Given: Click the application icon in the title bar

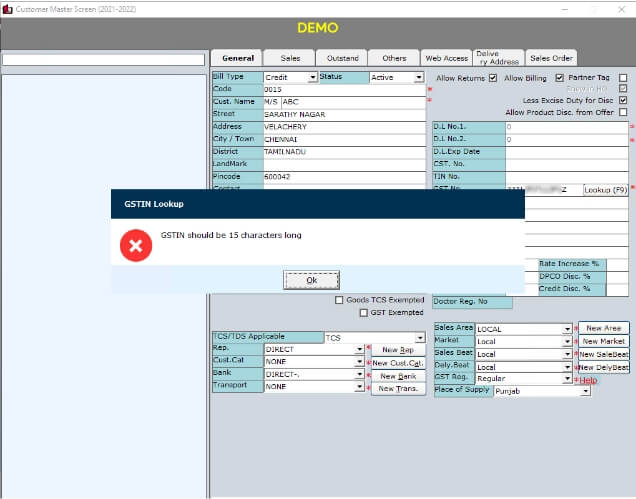Looking at the screenshot, I should click(7, 9).
